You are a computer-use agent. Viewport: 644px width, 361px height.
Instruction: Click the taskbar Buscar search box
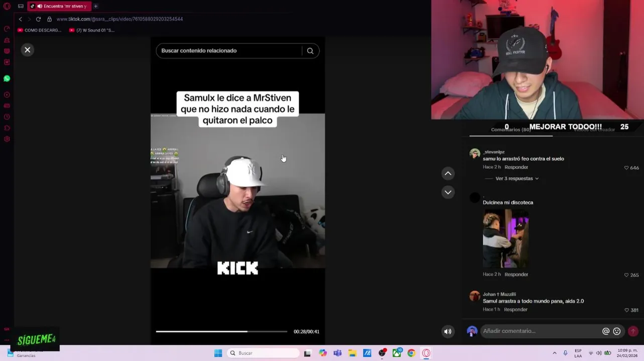263,353
